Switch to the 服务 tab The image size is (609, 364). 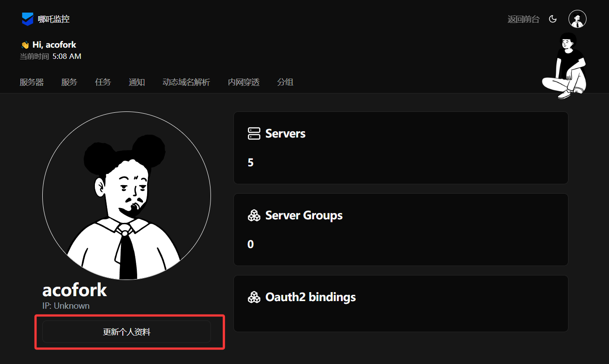(69, 82)
